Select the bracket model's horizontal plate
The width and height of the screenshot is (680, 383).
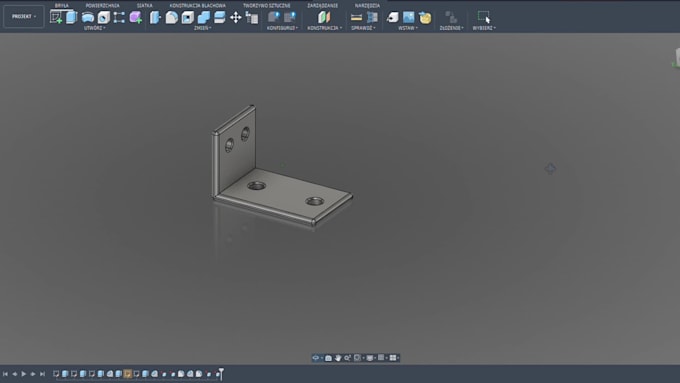(x=284, y=195)
